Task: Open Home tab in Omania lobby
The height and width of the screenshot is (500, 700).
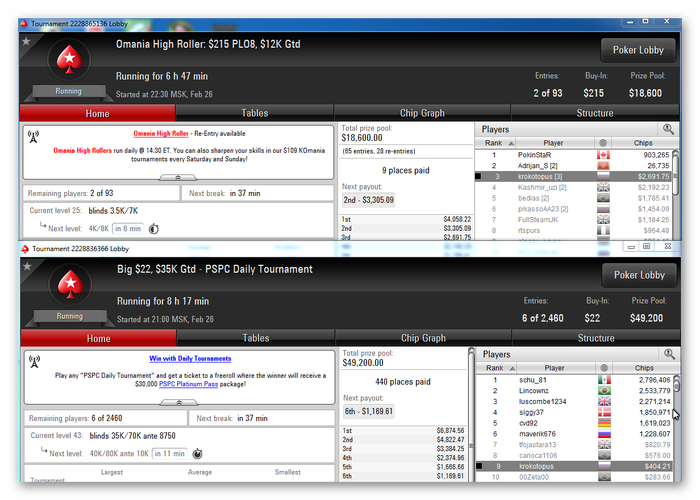Action: pos(97,113)
